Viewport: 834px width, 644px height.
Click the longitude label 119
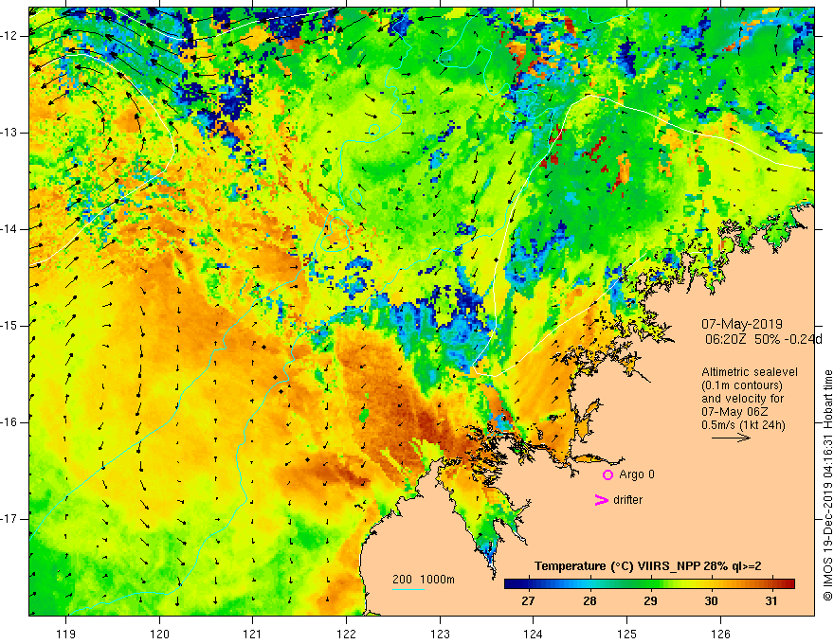66,634
